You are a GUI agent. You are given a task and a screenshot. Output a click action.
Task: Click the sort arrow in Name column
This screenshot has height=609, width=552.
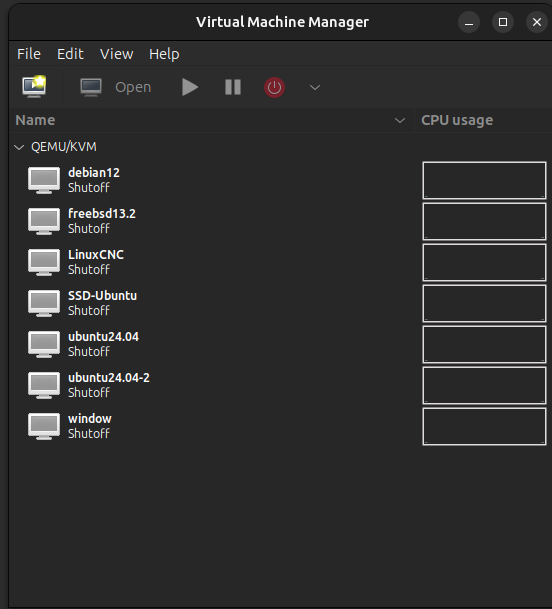(x=400, y=120)
